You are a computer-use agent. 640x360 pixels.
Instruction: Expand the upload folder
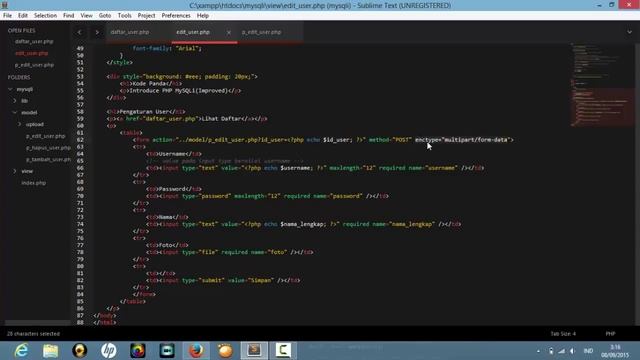pyautogui.click(x=20, y=124)
